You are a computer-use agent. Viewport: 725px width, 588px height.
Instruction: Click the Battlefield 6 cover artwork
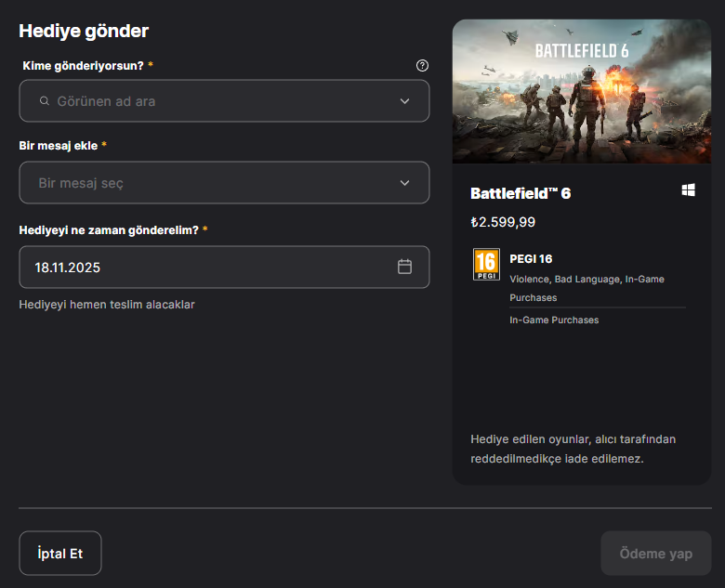point(582,92)
